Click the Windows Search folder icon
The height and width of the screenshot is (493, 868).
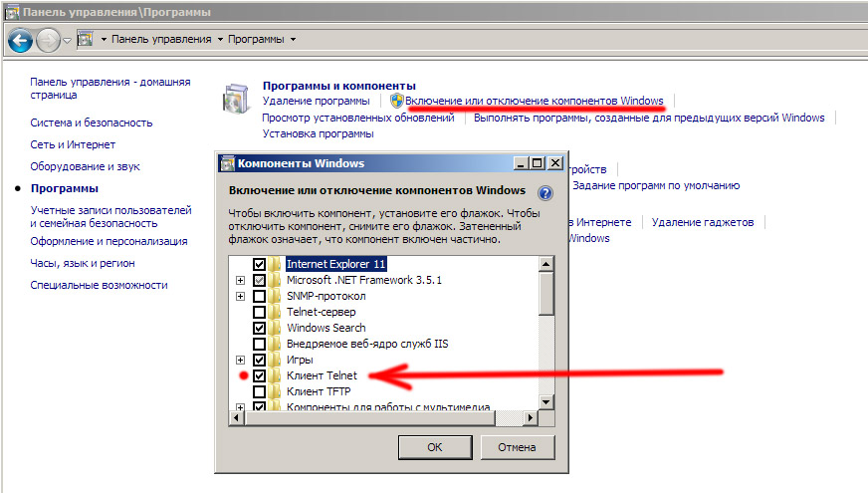coord(276,328)
